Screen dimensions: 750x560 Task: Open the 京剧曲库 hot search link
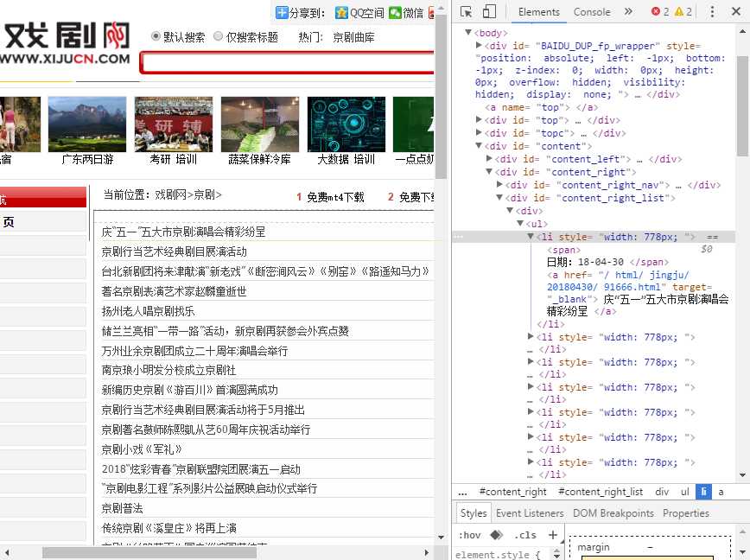click(353, 37)
